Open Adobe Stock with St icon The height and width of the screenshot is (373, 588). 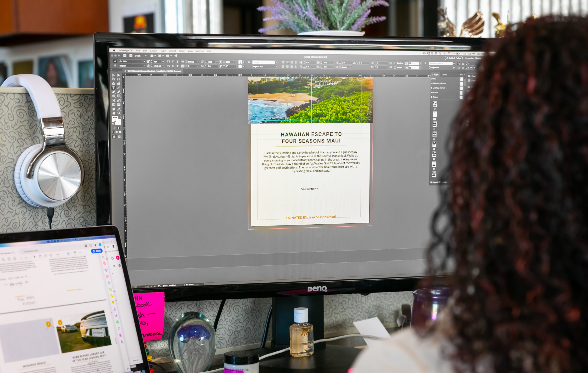pos(131,56)
